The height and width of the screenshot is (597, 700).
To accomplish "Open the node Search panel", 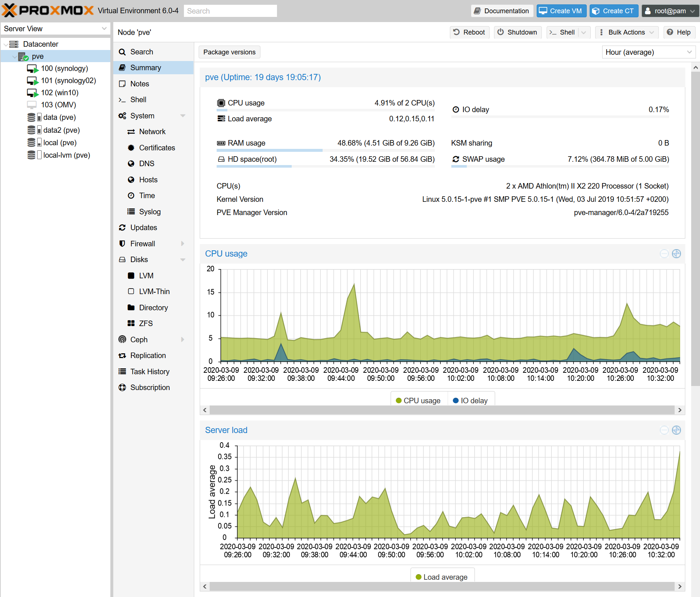I will (153, 52).
